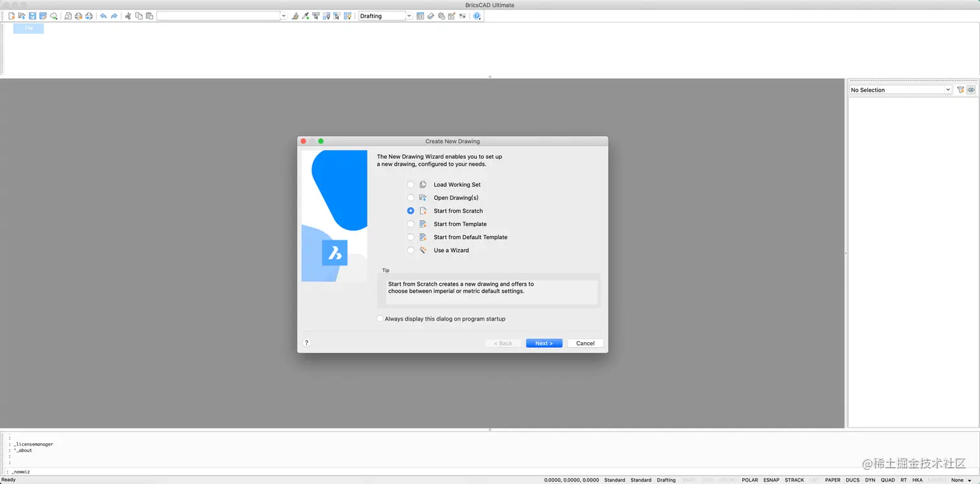Click the Paste clipboard icon
Image resolution: width=980 pixels, height=484 pixels.
point(149,16)
